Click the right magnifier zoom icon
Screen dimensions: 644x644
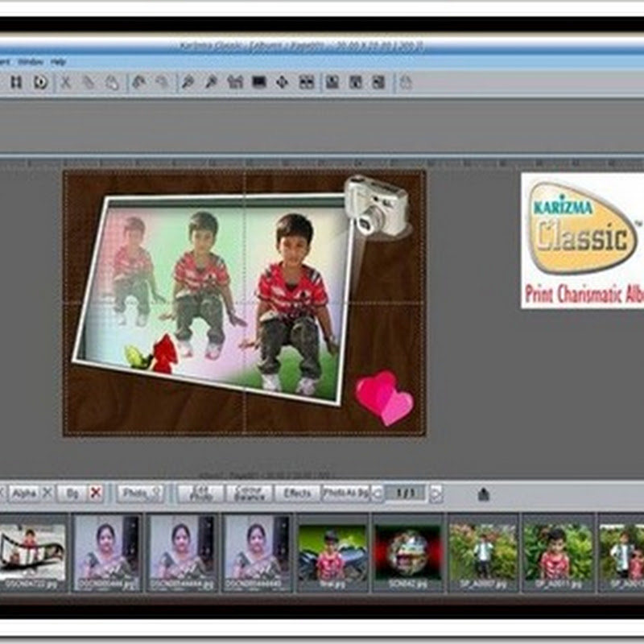coord(211,82)
